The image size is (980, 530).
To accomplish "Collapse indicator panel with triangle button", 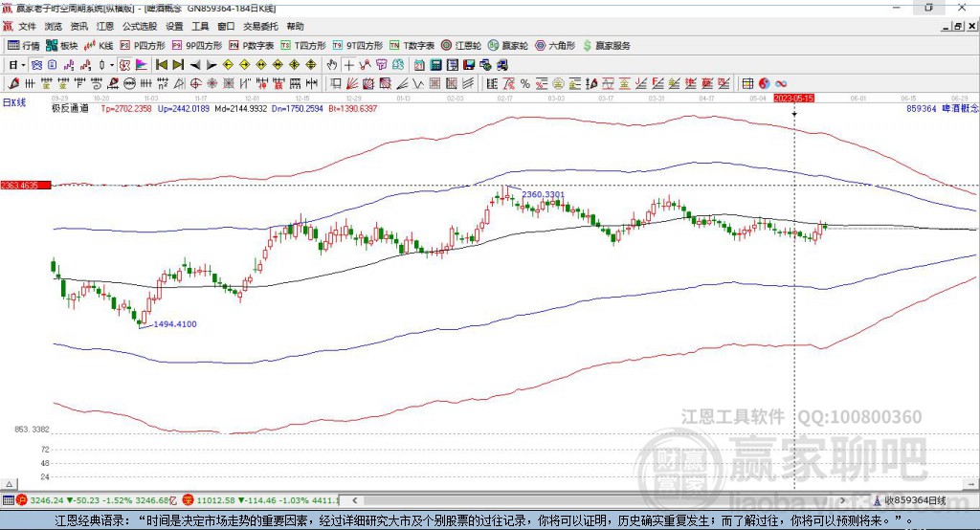I will pos(9,484).
